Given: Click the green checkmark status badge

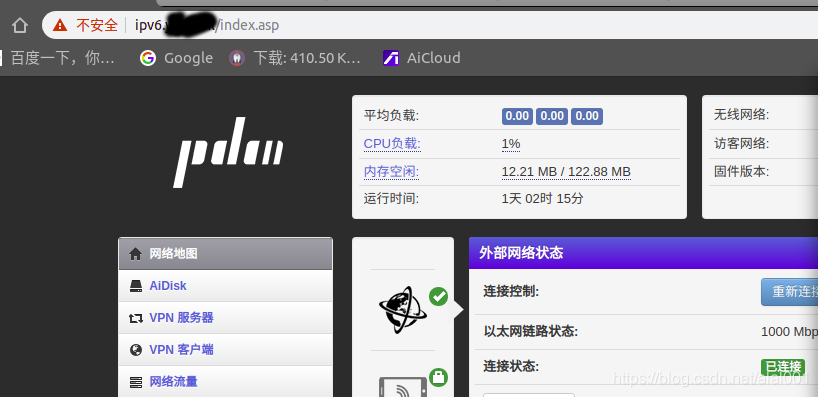Looking at the screenshot, I should point(438,296).
